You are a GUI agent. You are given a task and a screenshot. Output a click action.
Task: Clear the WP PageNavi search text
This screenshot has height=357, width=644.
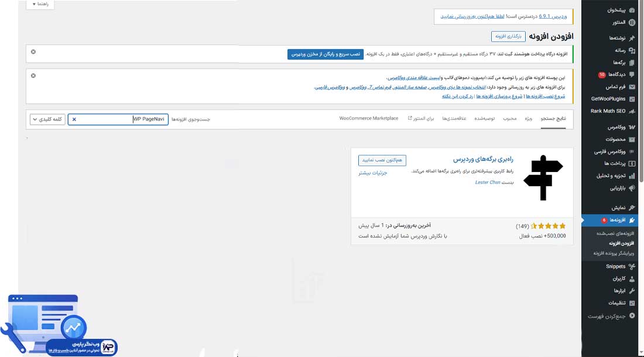click(74, 119)
